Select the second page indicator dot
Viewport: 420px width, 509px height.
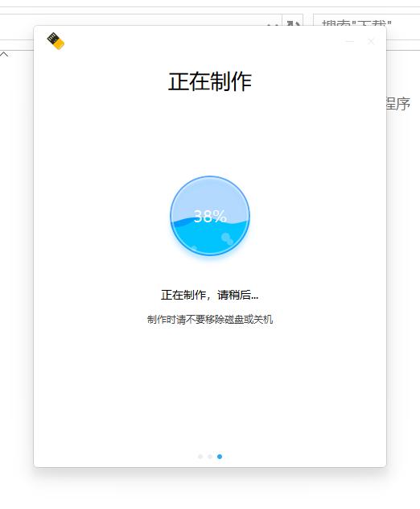coord(210,457)
